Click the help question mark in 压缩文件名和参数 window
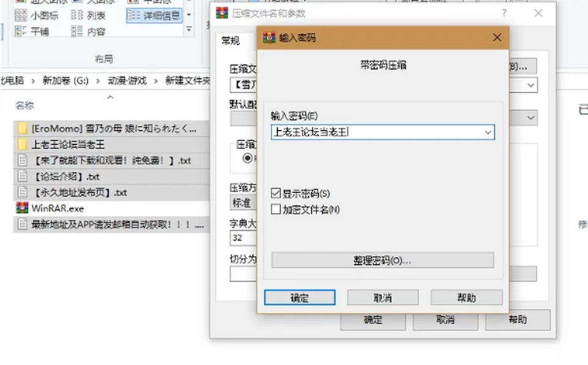 [504, 13]
